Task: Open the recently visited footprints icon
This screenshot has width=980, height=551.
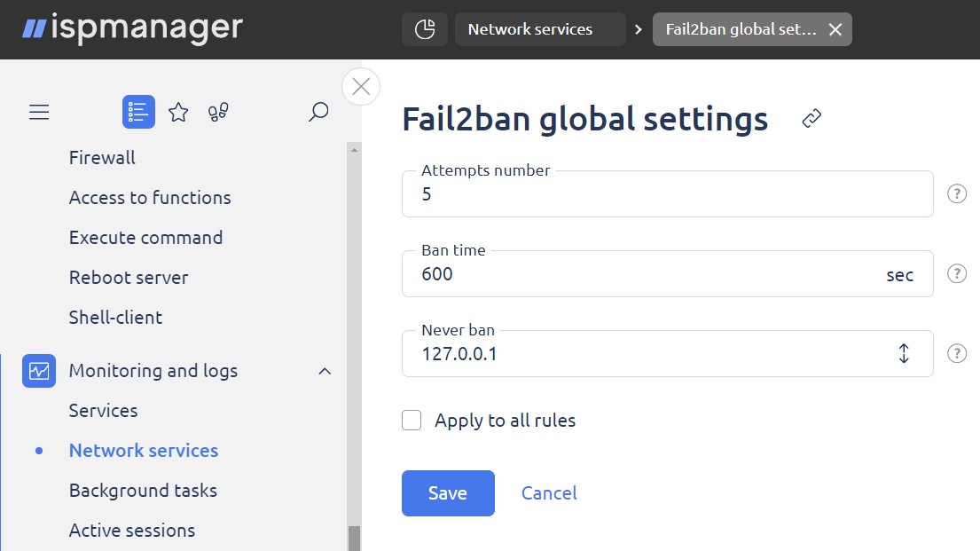Action: point(218,112)
